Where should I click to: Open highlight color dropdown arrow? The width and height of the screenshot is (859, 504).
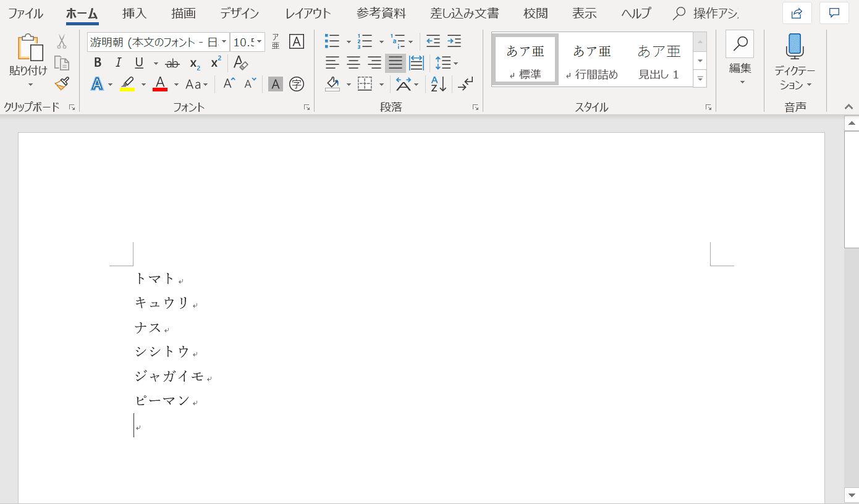tap(143, 85)
